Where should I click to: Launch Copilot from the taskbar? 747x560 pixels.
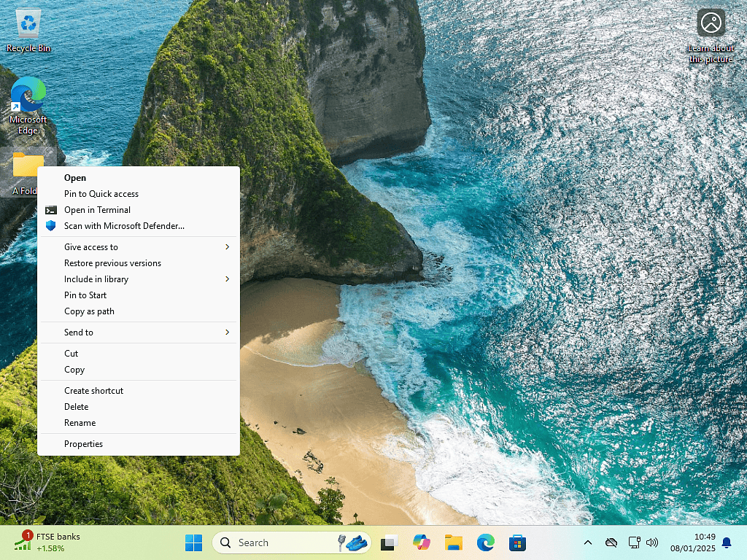coord(422,542)
